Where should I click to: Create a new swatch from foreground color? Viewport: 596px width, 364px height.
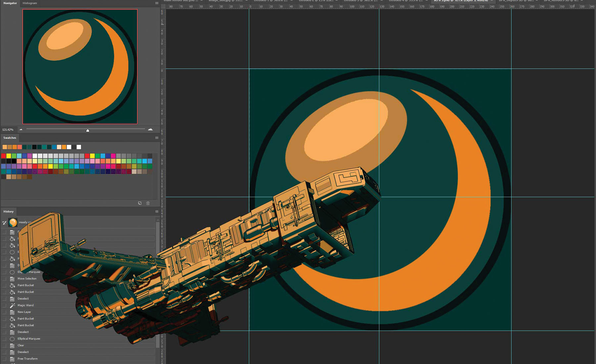(x=140, y=203)
